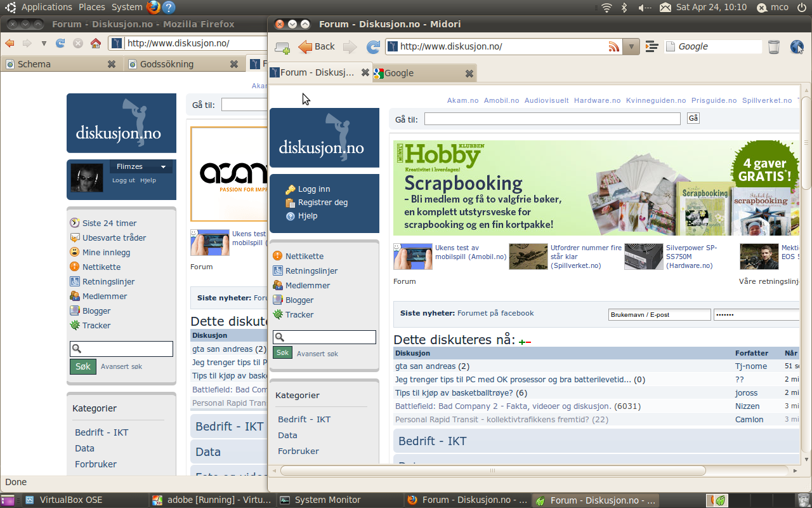Screen dimensions: 812x508
Task: Open new tab in Midori
Action: [282, 46]
